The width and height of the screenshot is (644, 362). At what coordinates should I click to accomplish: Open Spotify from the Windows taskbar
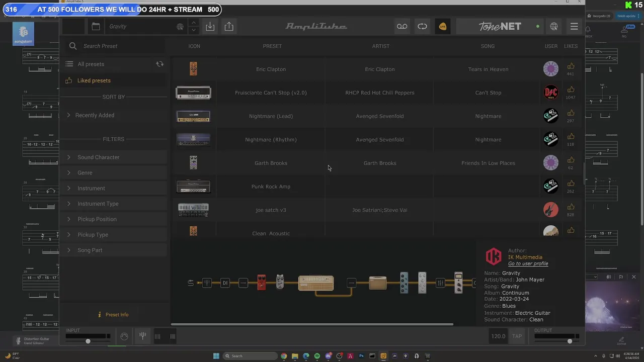coord(317,356)
